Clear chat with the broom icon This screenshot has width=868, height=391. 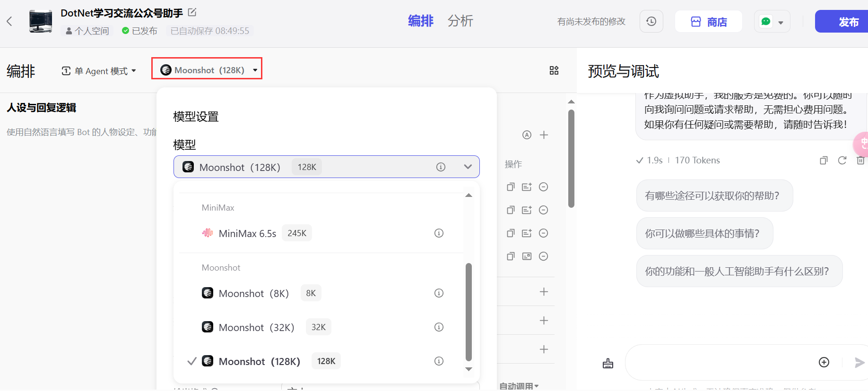coord(608,363)
